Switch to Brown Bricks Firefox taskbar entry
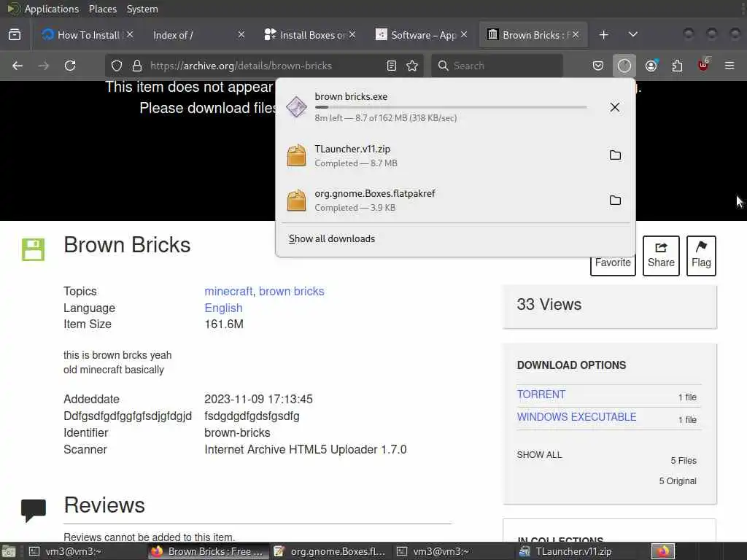 point(208,551)
